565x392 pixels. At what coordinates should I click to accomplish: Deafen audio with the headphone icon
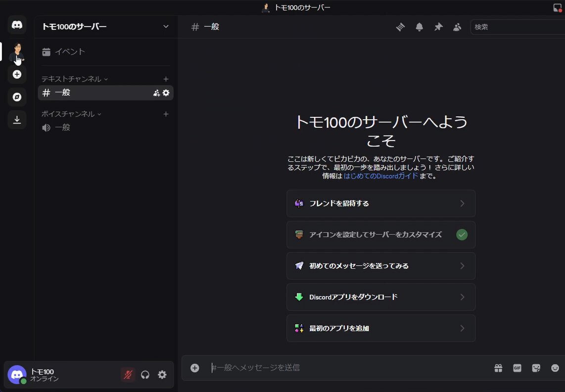145,375
